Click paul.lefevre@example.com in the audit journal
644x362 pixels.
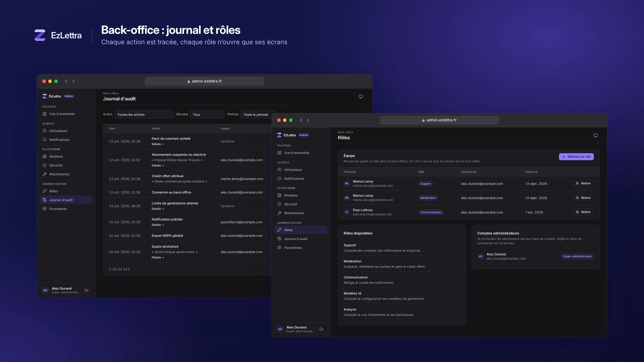pyautogui.click(x=242, y=222)
